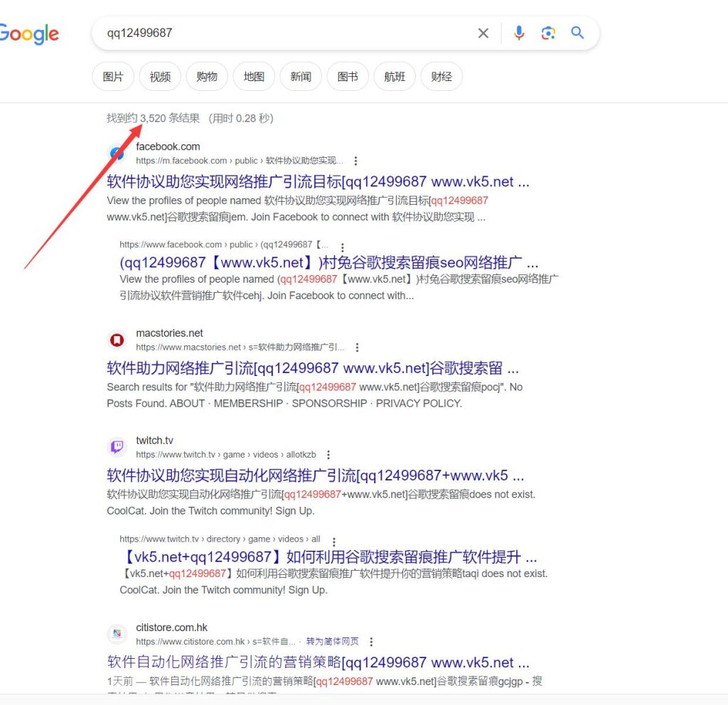Open three-dot menu for citistore.com.hk result

point(371,642)
